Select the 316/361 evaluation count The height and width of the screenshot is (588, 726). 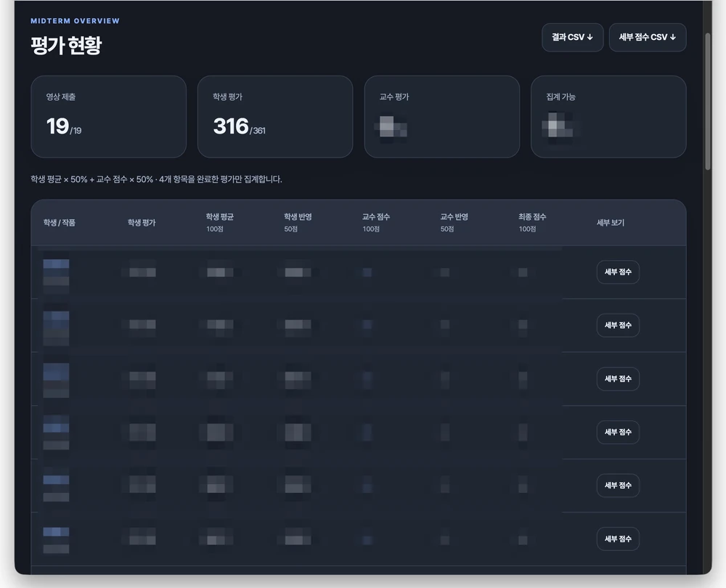pos(239,126)
